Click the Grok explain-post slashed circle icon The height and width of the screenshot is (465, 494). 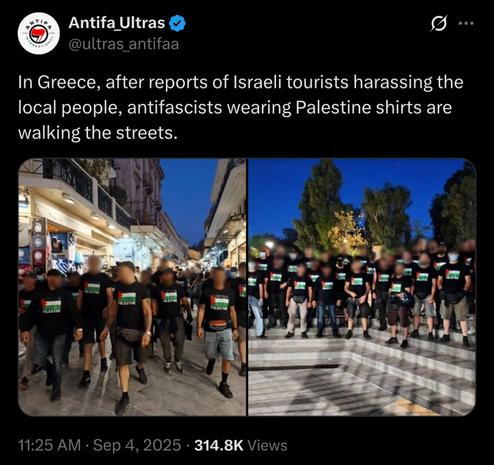(x=438, y=24)
